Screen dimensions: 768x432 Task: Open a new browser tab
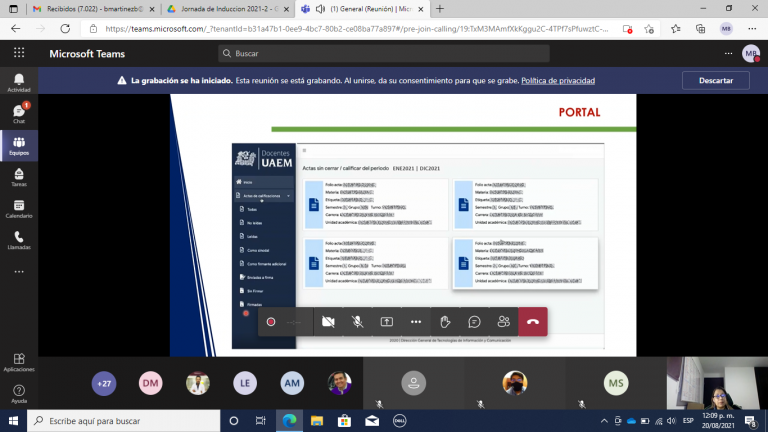click(440, 9)
